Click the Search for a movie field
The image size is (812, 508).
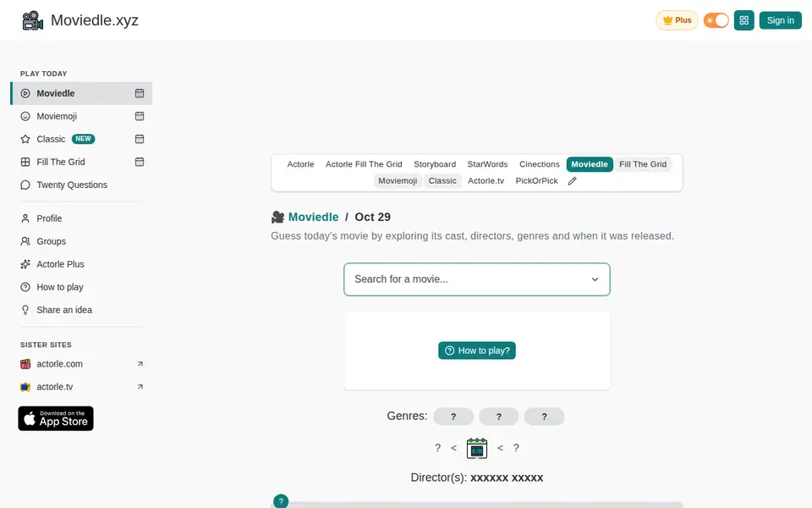point(477,279)
